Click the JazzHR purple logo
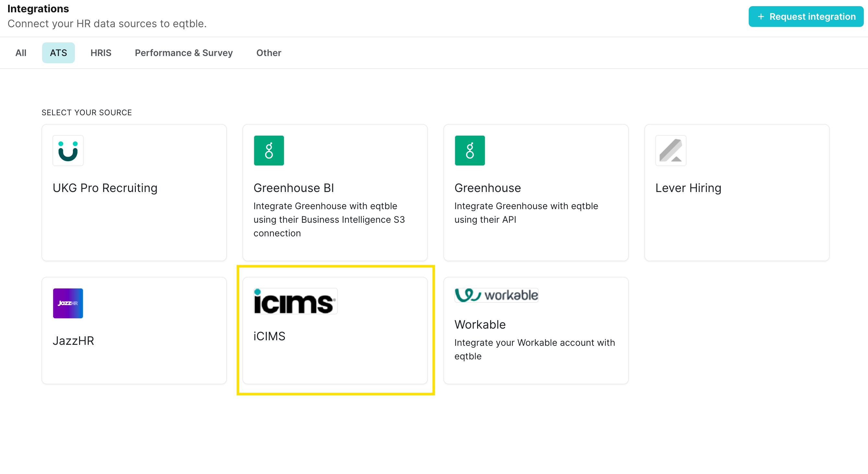 pos(68,303)
